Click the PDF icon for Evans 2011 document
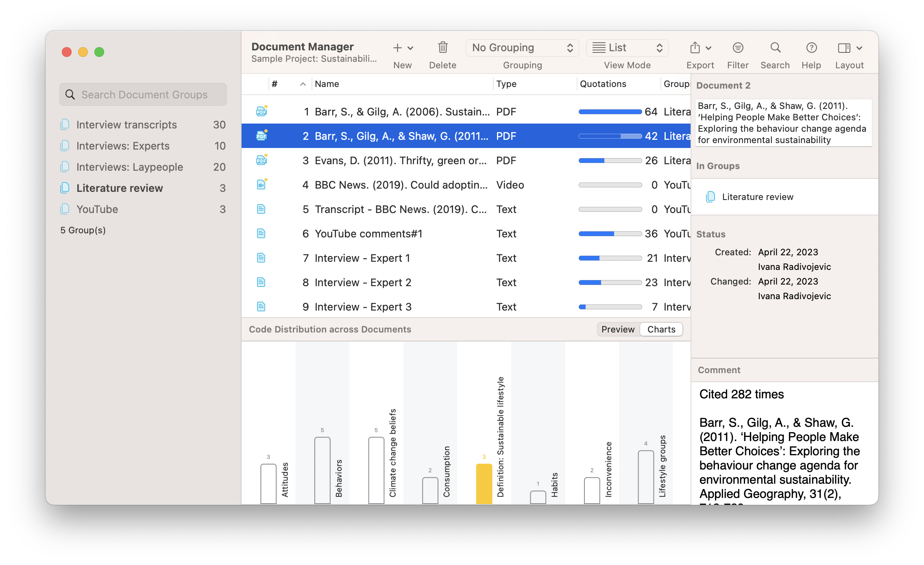Screen dimensions: 924x565 pos(261,161)
